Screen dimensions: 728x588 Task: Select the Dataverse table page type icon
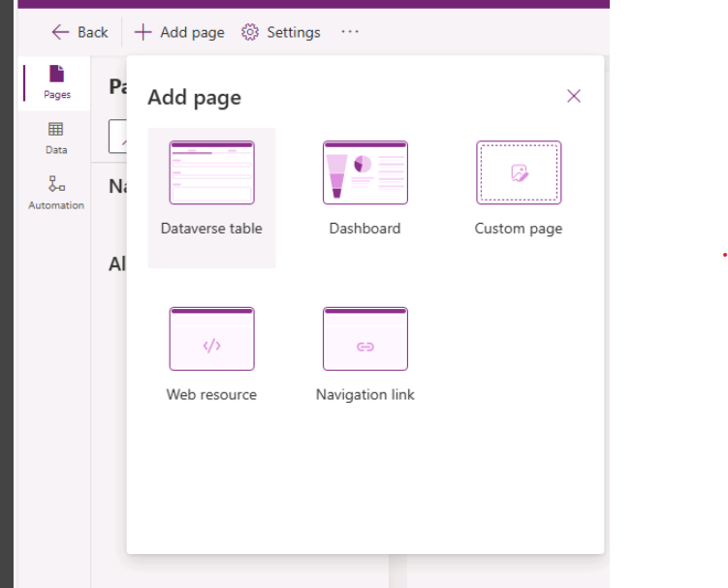[x=211, y=172]
